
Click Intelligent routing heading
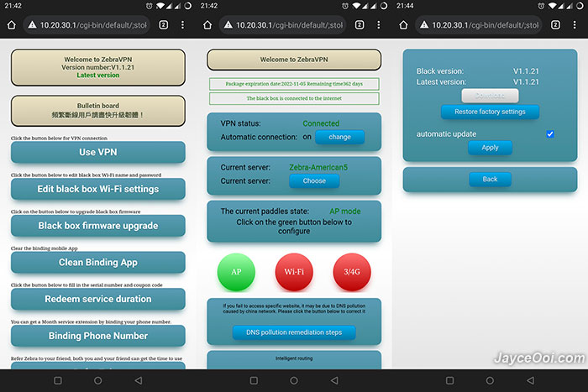(294, 358)
